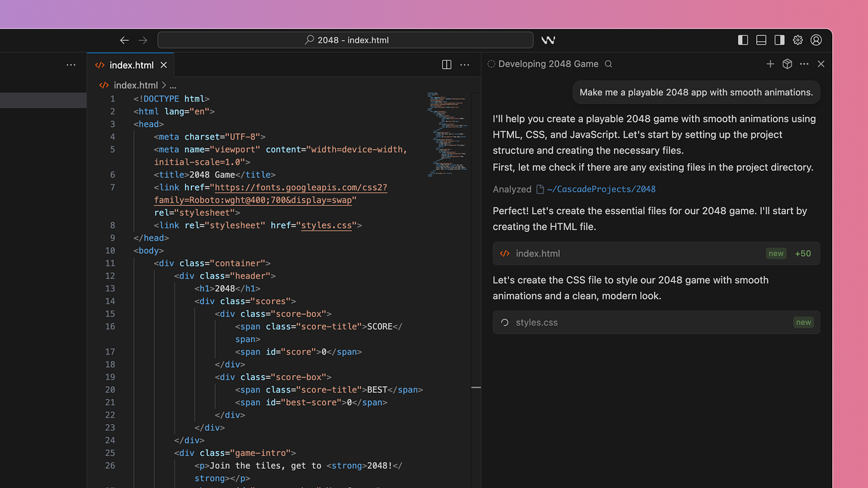Click the Windsurf logo beside the address bar

[548, 40]
